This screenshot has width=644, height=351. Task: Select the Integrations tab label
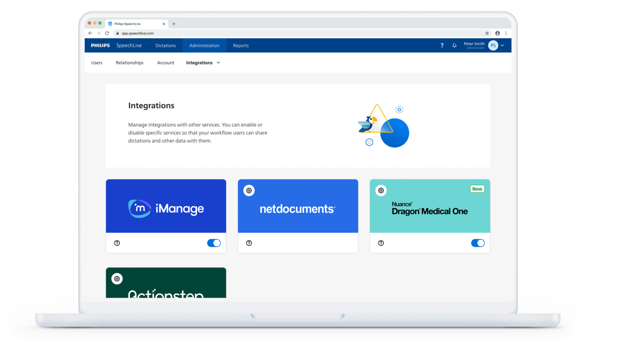click(199, 63)
